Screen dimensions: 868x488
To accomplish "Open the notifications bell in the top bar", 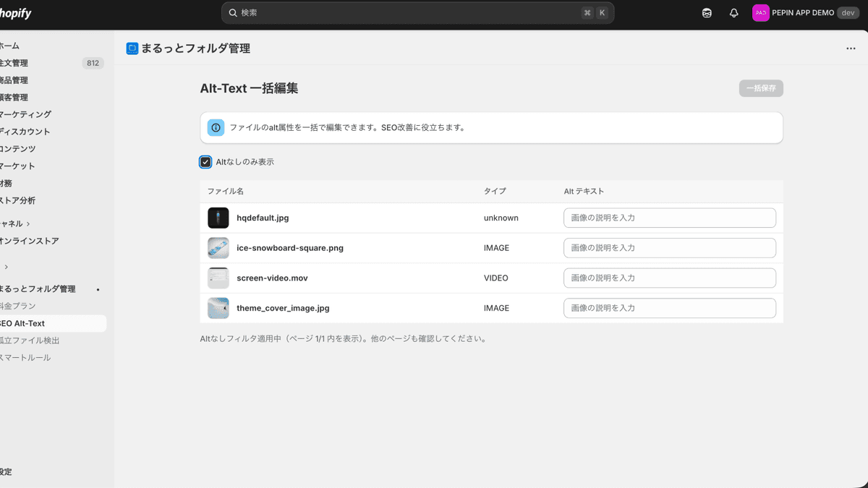I will point(733,12).
